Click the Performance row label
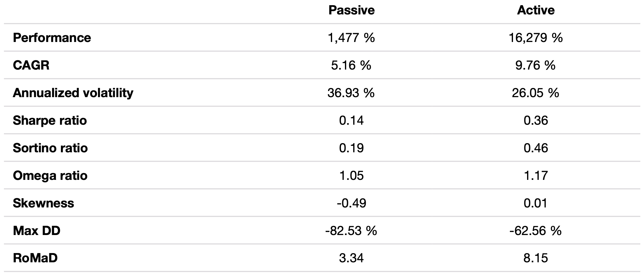The height and width of the screenshot is (277, 644). tap(52, 38)
